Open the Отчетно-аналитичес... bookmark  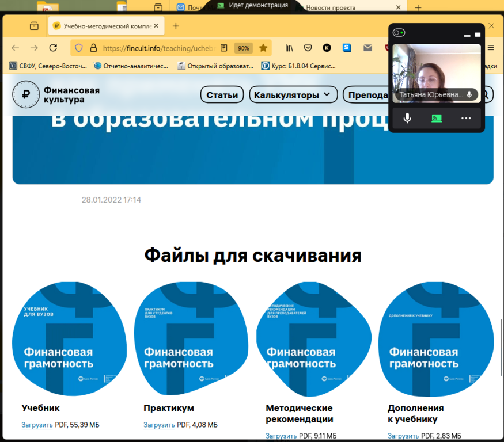(x=131, y=66)
